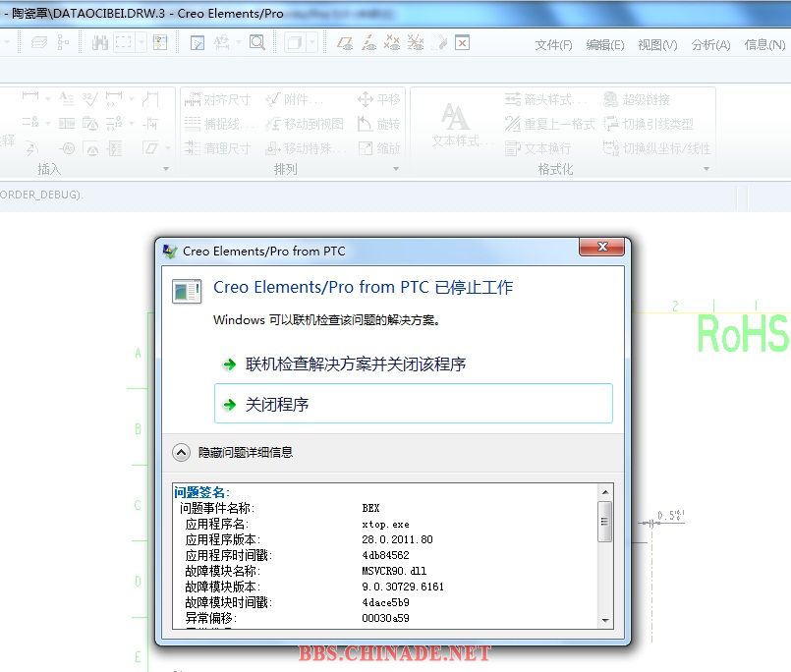Expand the 格式化 group arrow

[x=706, y=169]
